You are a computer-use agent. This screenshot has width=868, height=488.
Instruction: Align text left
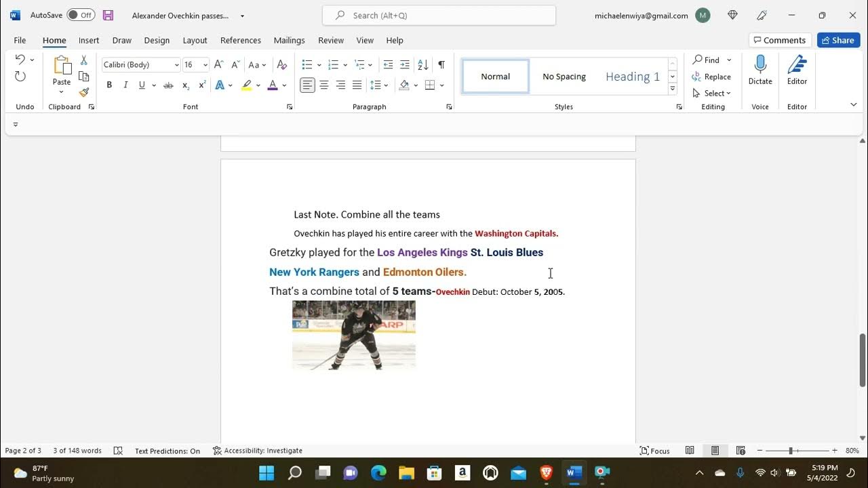coord(308,85)
